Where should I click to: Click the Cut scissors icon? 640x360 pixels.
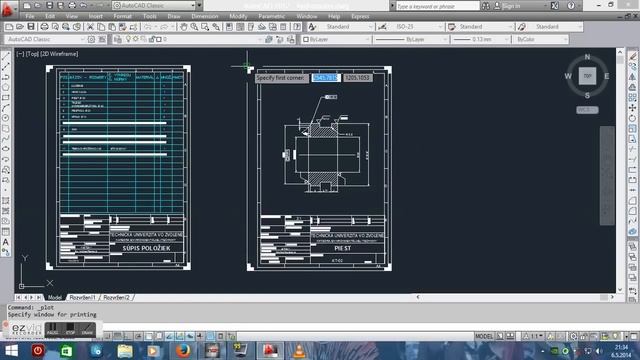pos(90,27)
